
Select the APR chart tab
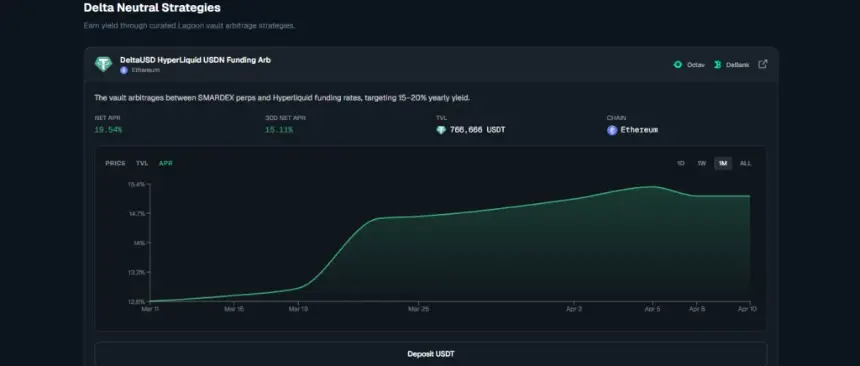166,163
